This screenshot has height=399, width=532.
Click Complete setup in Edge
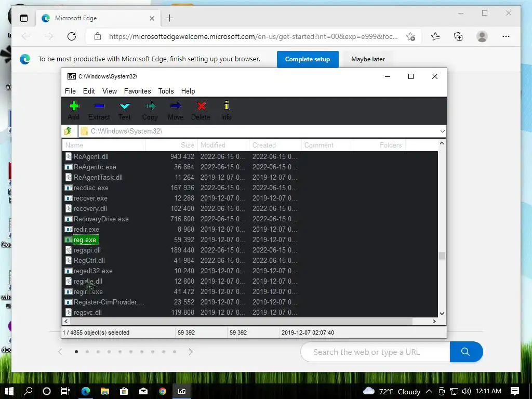(x=308, y=59)
